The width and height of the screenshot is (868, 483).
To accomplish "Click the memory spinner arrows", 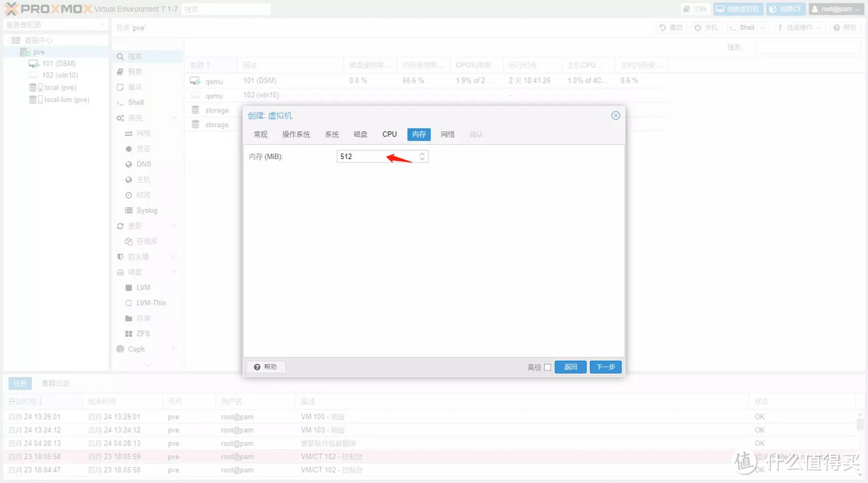I will pos(423,157).
